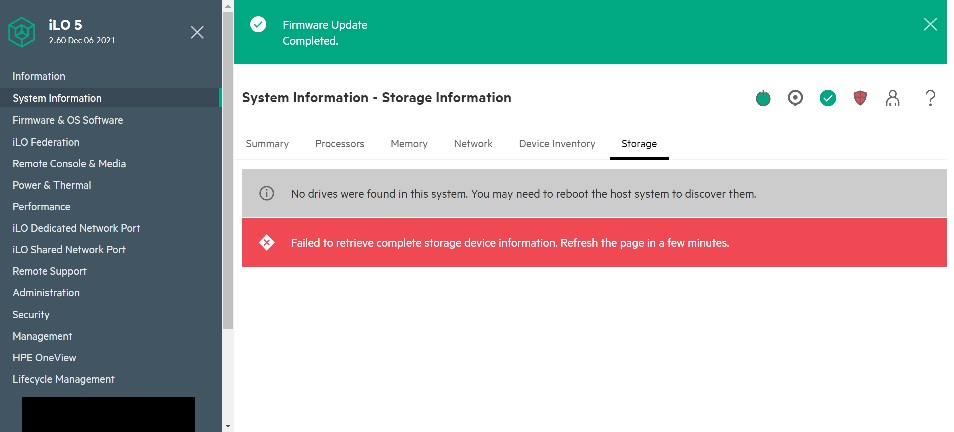Open Firmware & OS Software in sidebar
The image size is (954, 432).
tap(68, 120)
